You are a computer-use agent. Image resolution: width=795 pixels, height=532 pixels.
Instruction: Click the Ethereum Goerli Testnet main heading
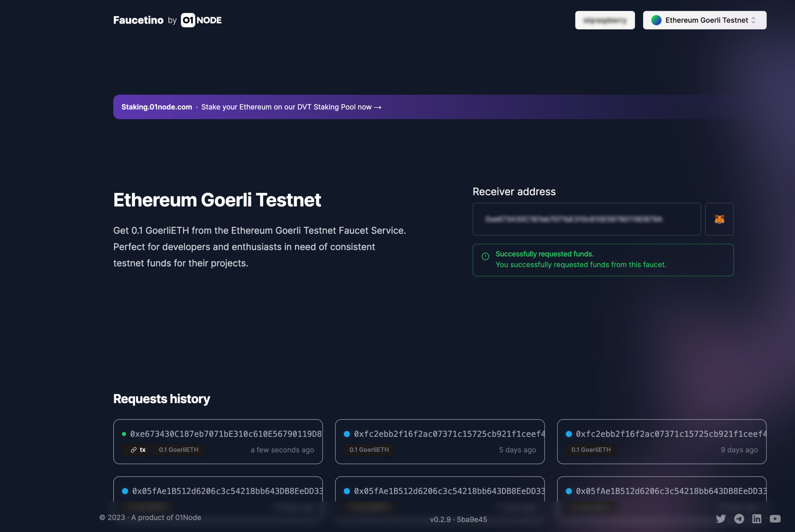(217, 200)
